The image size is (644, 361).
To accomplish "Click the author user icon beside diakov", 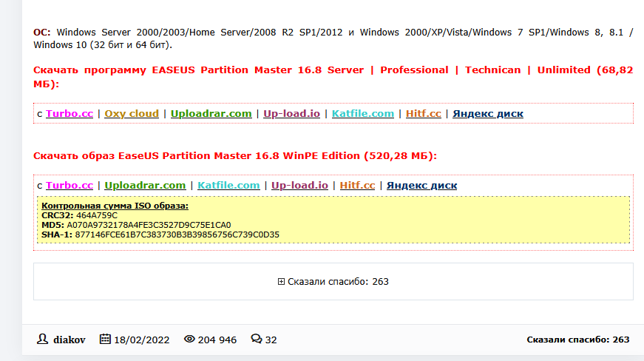I will point(42,339).
